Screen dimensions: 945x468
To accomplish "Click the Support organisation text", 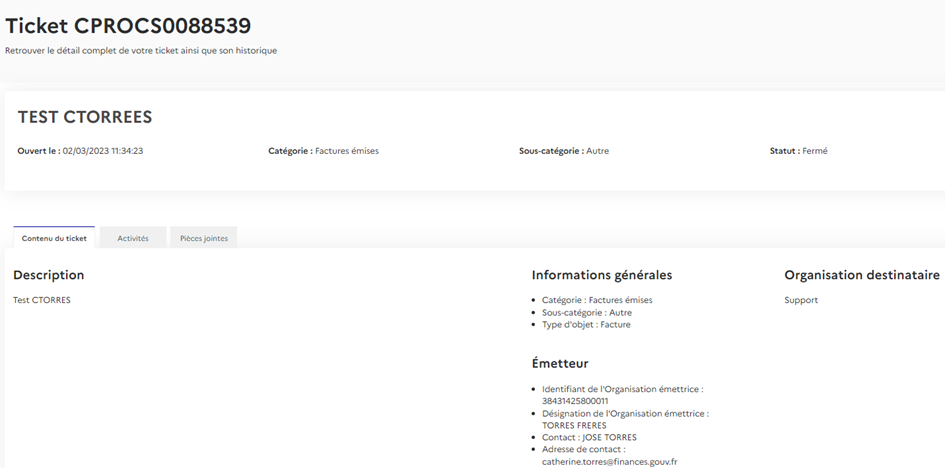I will coord(801,300).
